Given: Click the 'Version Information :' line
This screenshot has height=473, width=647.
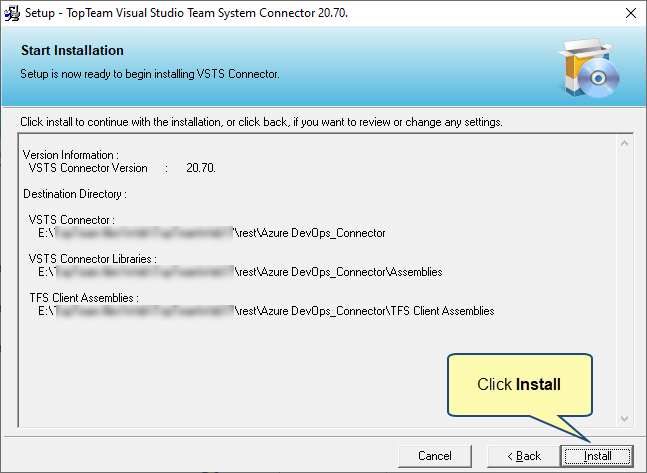Looking at the screenshot, I should point(71,155).
